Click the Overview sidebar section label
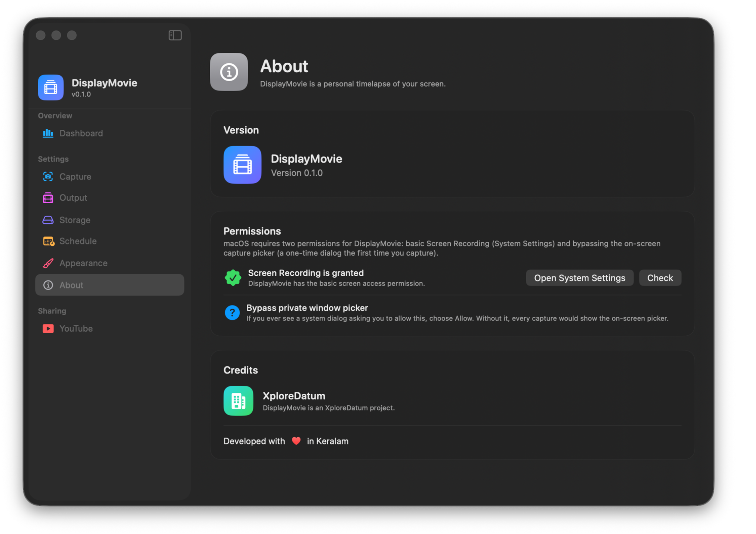This screenshot has height=534, width=756. click(x=55, y=116)
